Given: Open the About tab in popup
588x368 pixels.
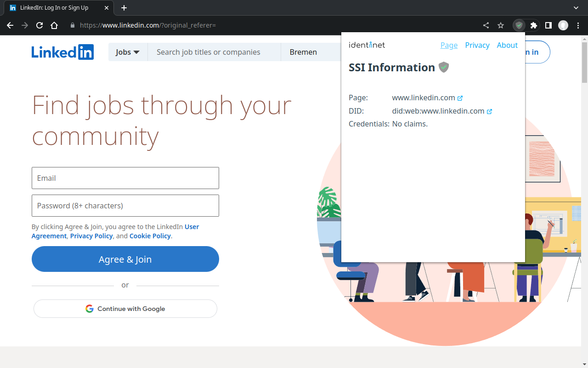Looking at the screenshot, I should tap(507, 45).
